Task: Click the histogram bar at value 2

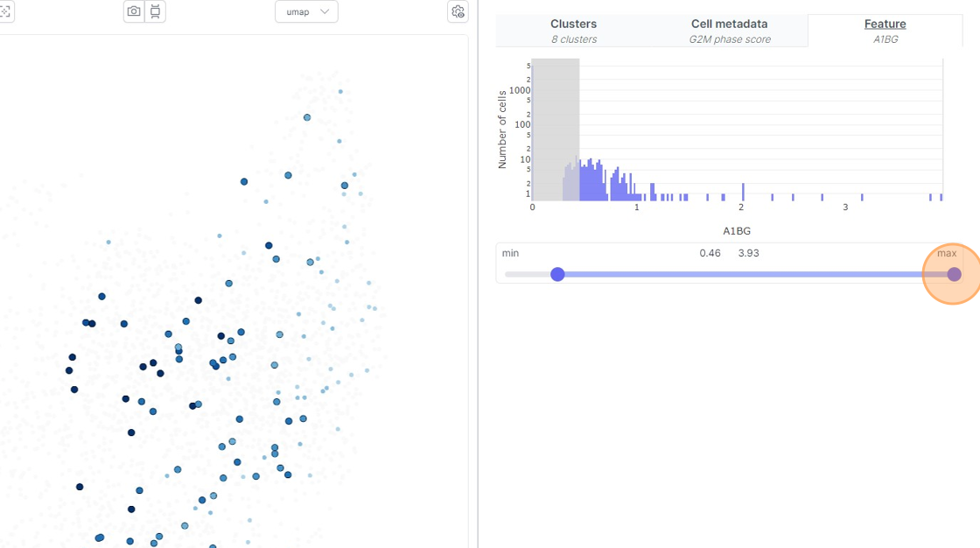Action: (x=743, y=192)
